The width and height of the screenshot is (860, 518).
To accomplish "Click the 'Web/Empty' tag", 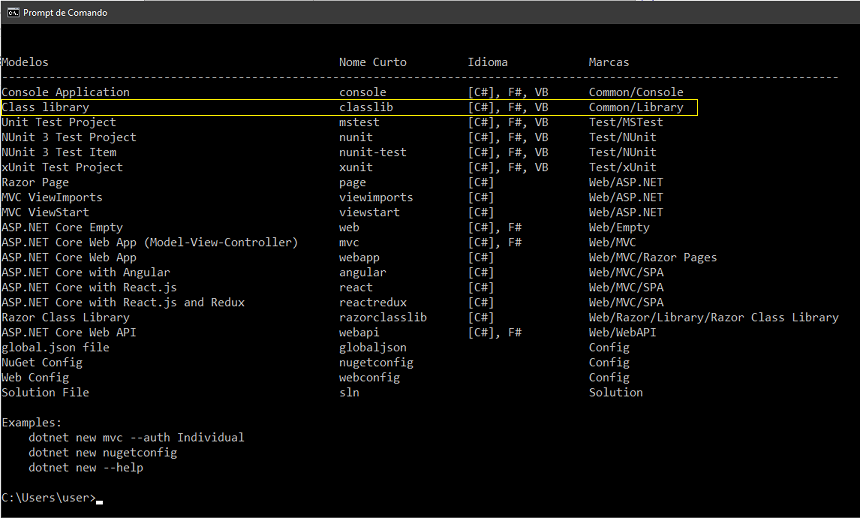I will (619, 227).
